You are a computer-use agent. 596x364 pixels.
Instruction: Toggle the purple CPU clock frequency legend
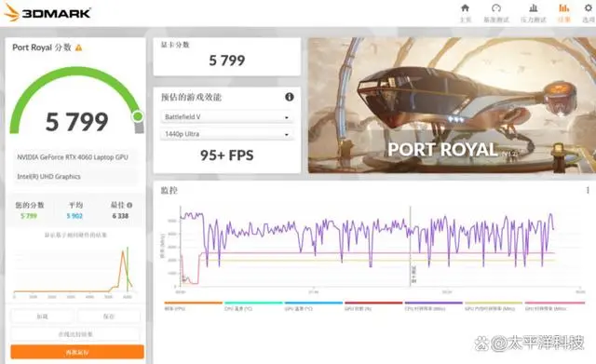click(x=434, y=306)
